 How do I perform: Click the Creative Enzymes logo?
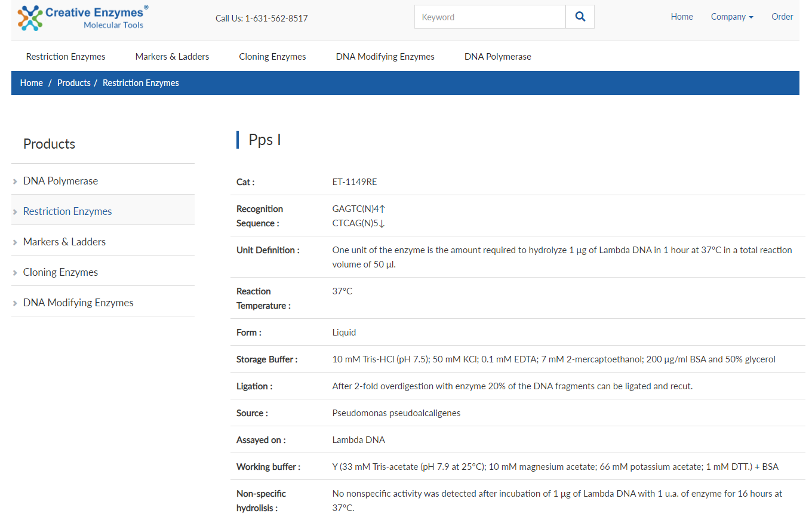(83, 17)
